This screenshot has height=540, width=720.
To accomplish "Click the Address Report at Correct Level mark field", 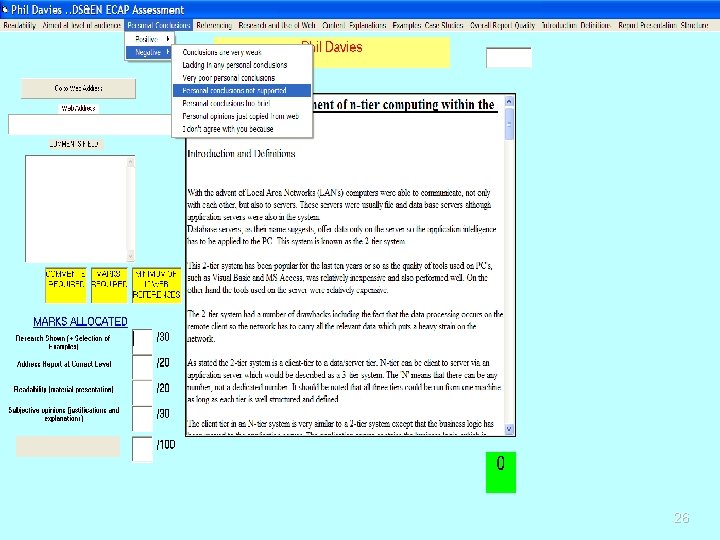I will [x=142, y=367].
